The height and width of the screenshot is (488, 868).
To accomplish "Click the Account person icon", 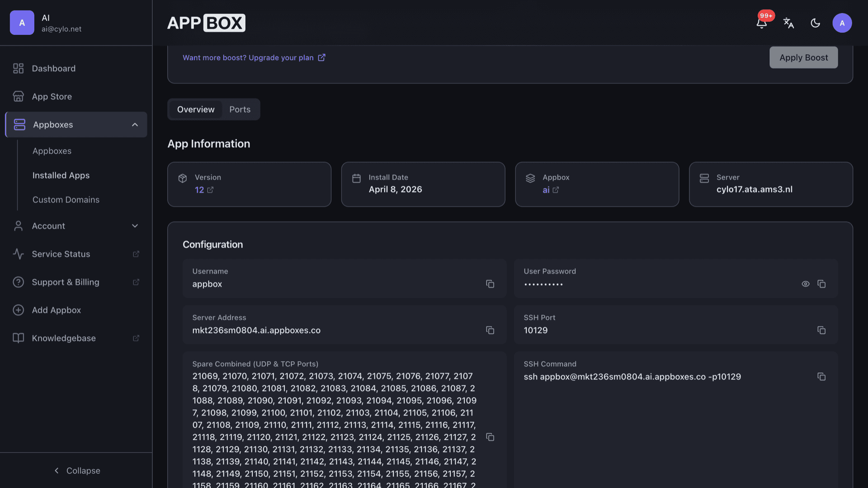I will (18, 226).
